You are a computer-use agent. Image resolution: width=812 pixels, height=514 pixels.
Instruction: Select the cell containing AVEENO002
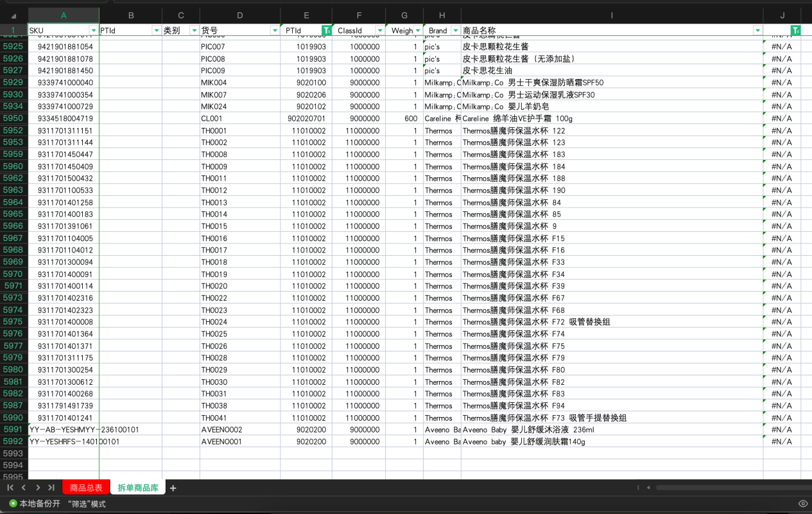pos(222,430)
